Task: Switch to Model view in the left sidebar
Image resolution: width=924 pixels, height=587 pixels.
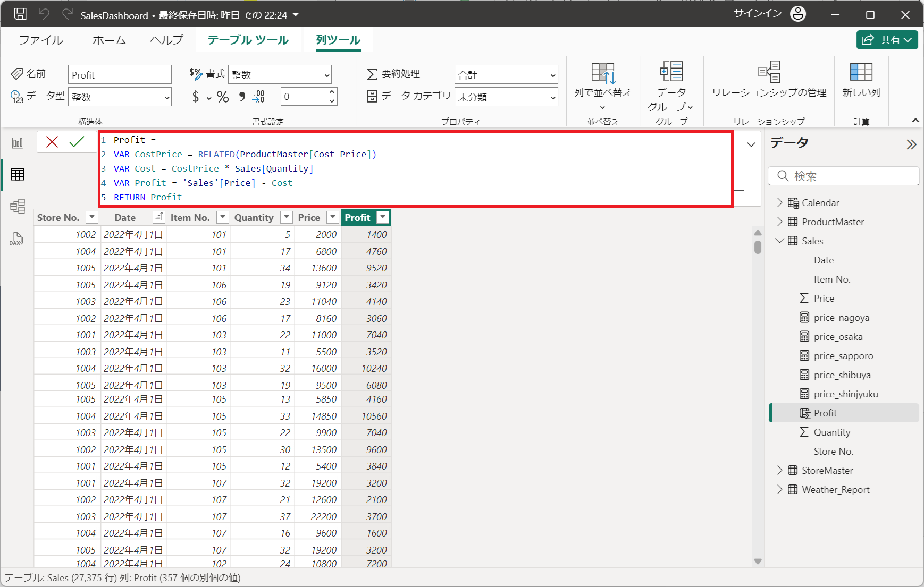Action: coord(18,206)
